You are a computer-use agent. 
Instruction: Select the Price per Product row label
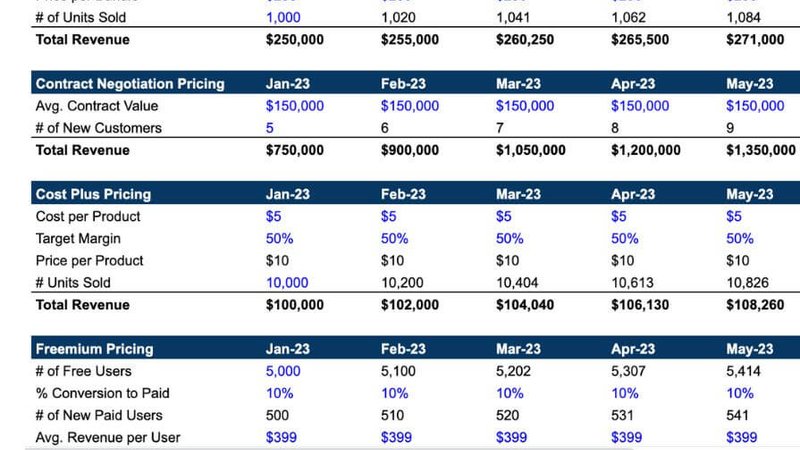[89, 260]
